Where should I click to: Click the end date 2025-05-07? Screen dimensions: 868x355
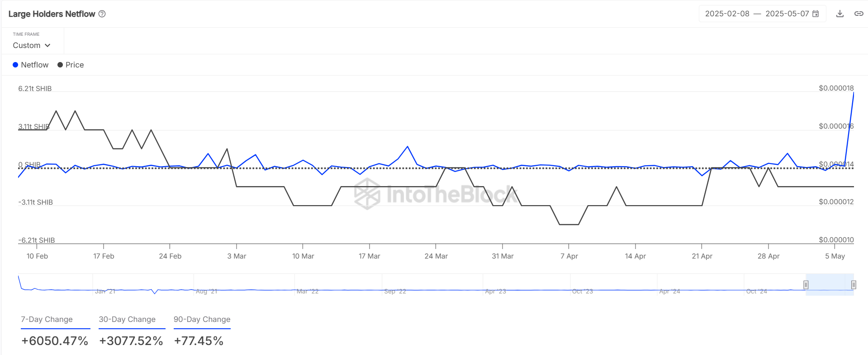(787, 14)
